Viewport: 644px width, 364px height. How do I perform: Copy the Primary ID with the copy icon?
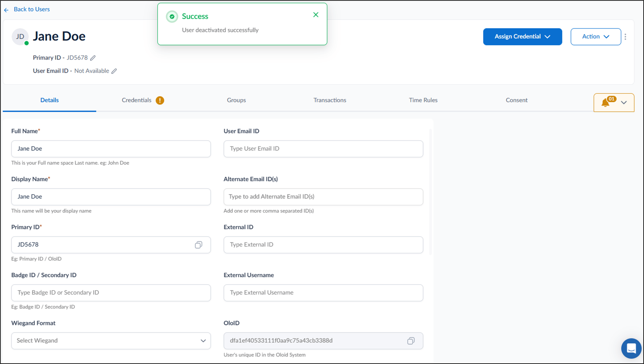(199, 245)
